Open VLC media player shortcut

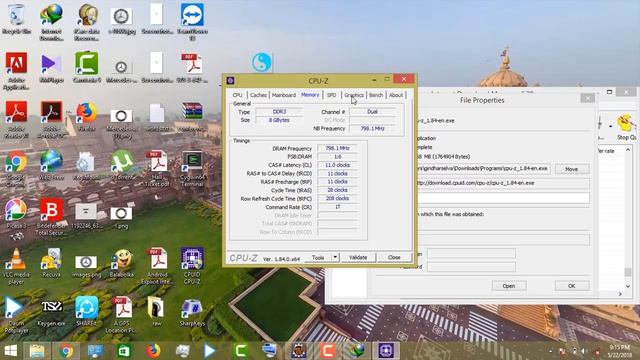16,266
